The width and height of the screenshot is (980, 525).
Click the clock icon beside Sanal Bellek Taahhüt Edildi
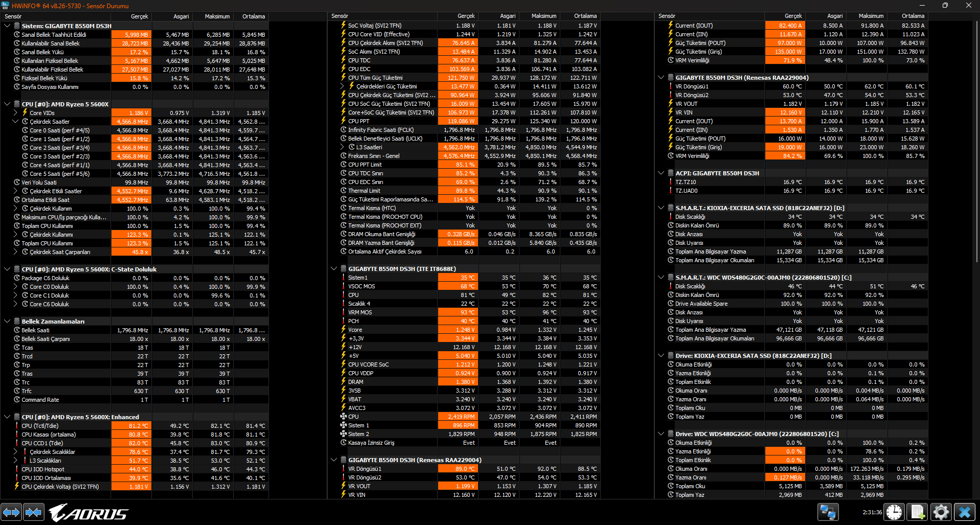tap(17, 35)
